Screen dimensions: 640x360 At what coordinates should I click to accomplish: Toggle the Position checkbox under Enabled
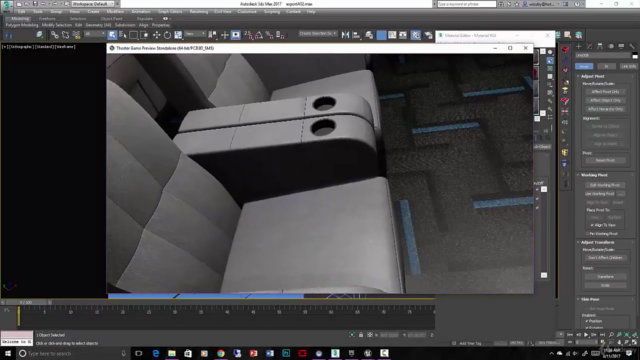coord(587,321)
